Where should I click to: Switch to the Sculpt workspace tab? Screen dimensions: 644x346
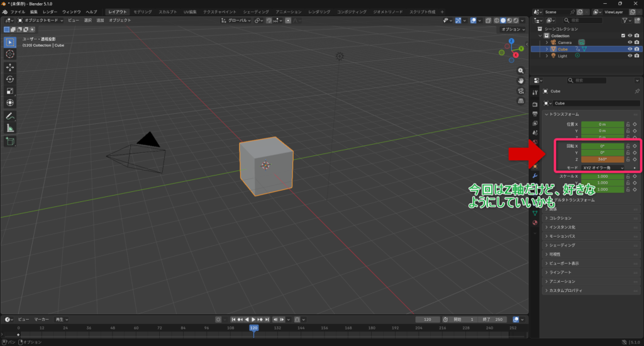pos(167,12)
